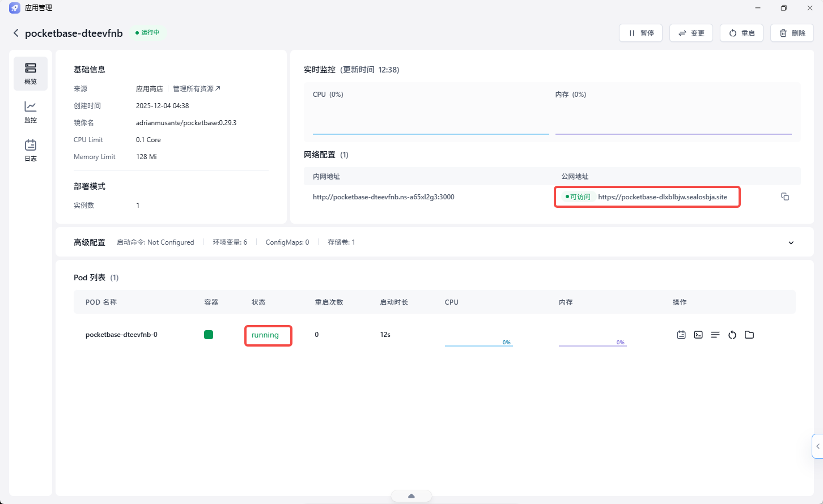Viewport: 823px width, 504px height.
Task: Restart pod using circular arrow icon
Action: point(732,335)
